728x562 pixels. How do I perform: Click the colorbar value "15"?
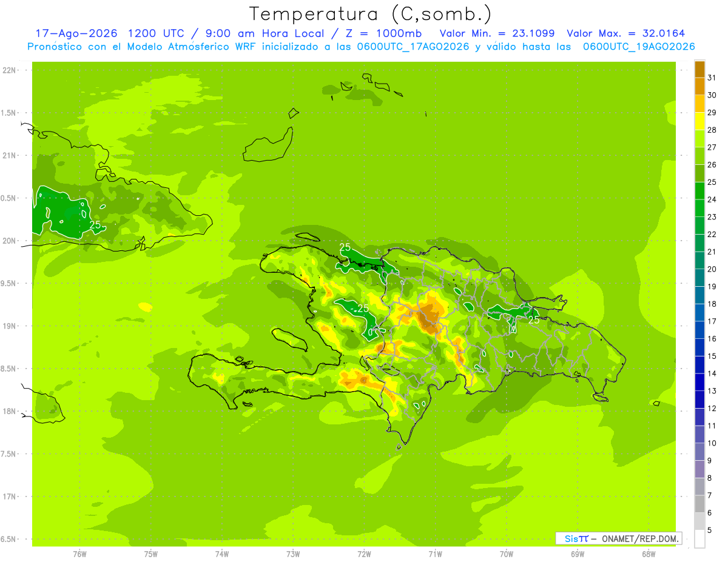pos(712,356)
